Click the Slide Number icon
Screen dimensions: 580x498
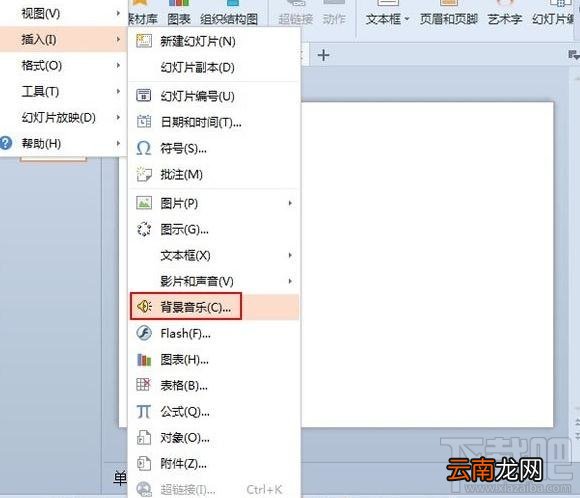pyautogui.click(x=144, y=95)
